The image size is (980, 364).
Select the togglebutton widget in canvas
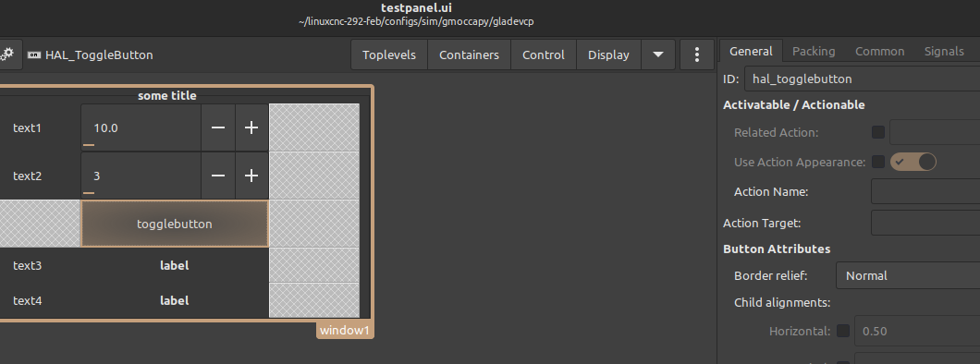point(175,224)
